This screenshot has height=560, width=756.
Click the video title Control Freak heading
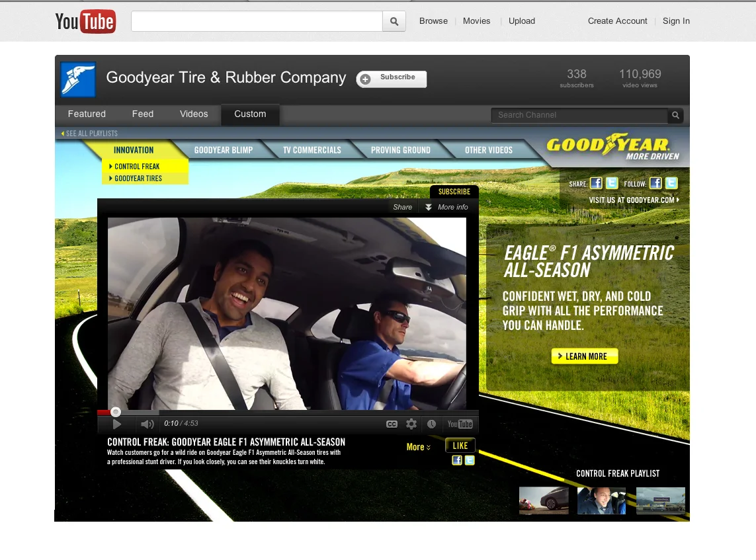[226, 442]
